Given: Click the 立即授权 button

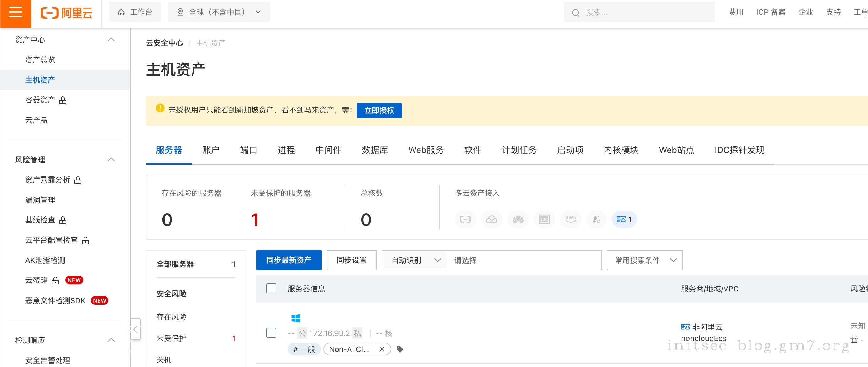Looking at the screenshot, I should click(x=379, y=111).
